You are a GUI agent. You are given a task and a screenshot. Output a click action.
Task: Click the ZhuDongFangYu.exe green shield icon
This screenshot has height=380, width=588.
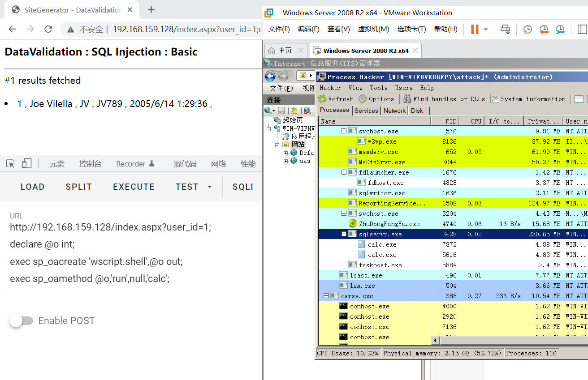[x=352, y=224]
